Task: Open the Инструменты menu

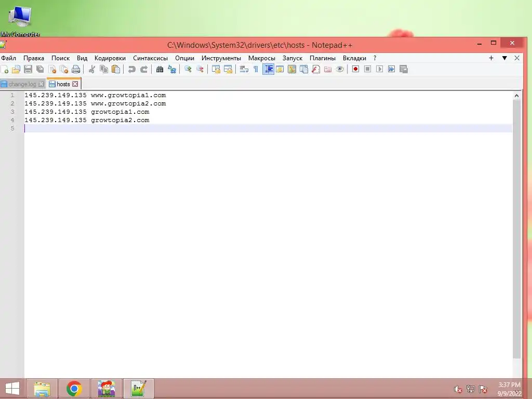Action: (x=221, y=58)
